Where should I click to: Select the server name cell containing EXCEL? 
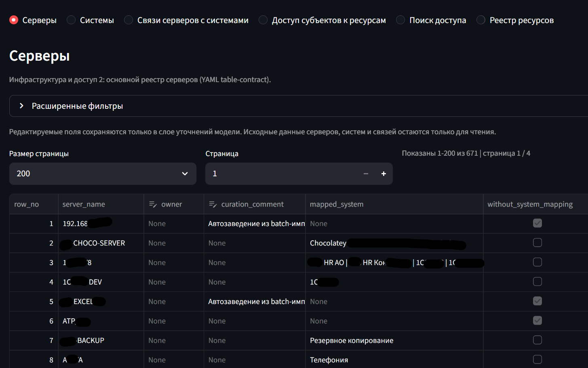pos(101,302)
